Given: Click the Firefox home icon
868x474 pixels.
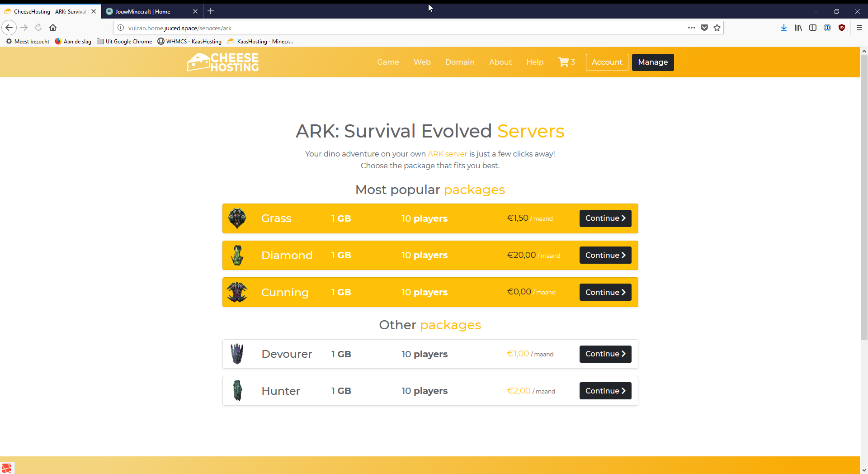Looking at the screenshot, I should 53,28.
